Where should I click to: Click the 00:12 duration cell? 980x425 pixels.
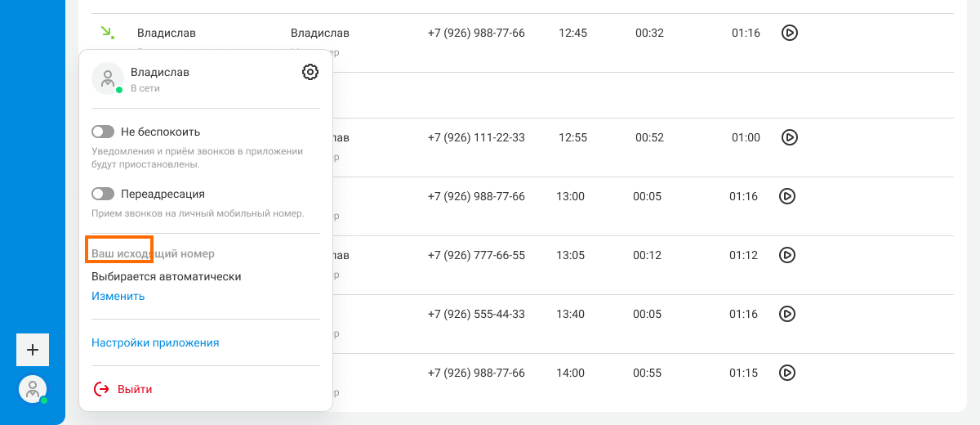pos(647,255)
